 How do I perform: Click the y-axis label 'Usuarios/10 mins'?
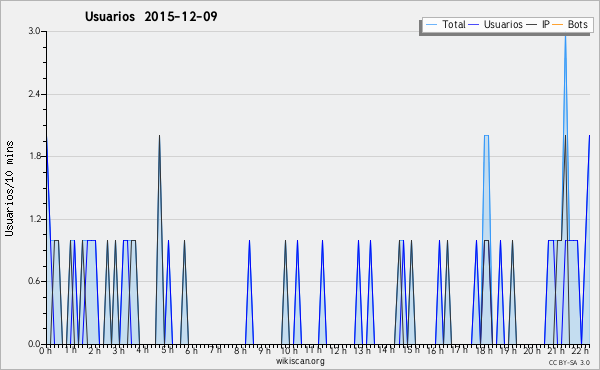click(x=9, y=188)
